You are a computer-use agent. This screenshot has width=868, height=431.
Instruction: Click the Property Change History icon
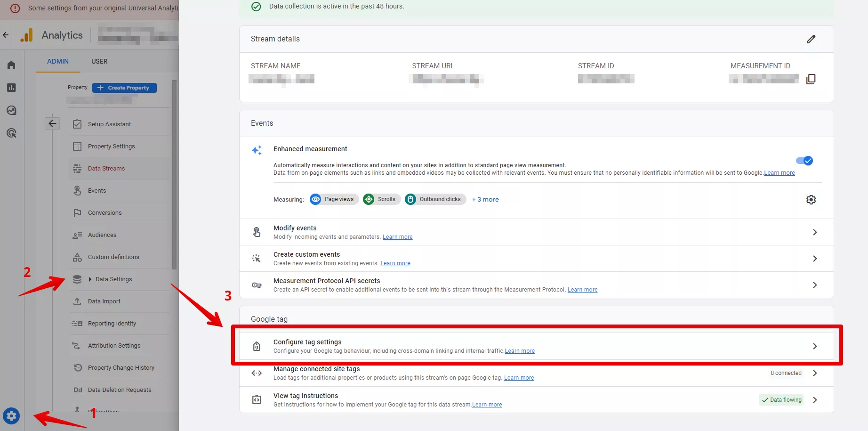[x=78, y=367]
